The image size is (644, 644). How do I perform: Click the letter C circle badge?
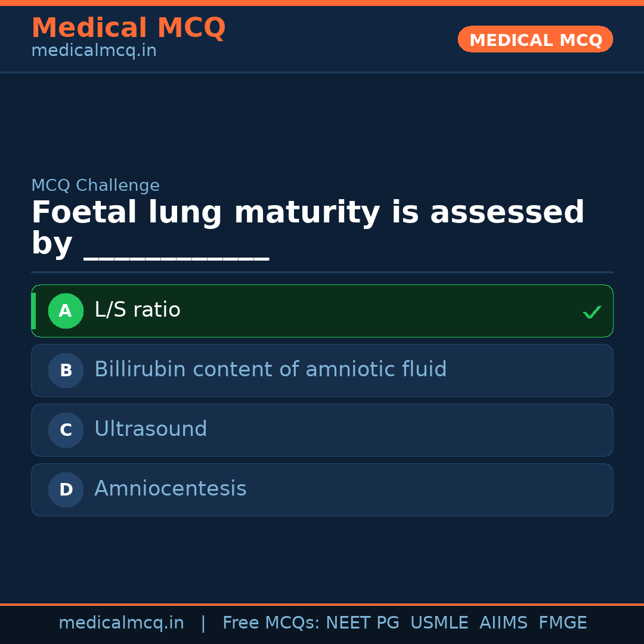tap(66, 430)
